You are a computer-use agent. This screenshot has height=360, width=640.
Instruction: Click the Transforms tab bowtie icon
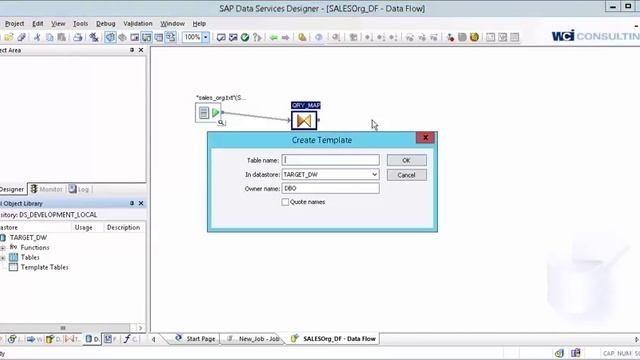[x=69, y=339]
